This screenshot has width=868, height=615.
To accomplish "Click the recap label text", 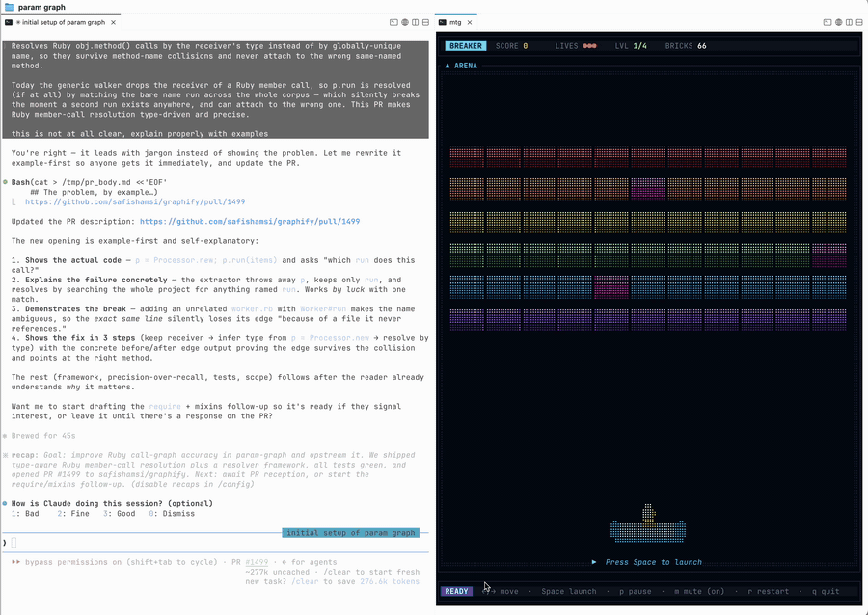I will pyautogui.click(x=25, y=455).
